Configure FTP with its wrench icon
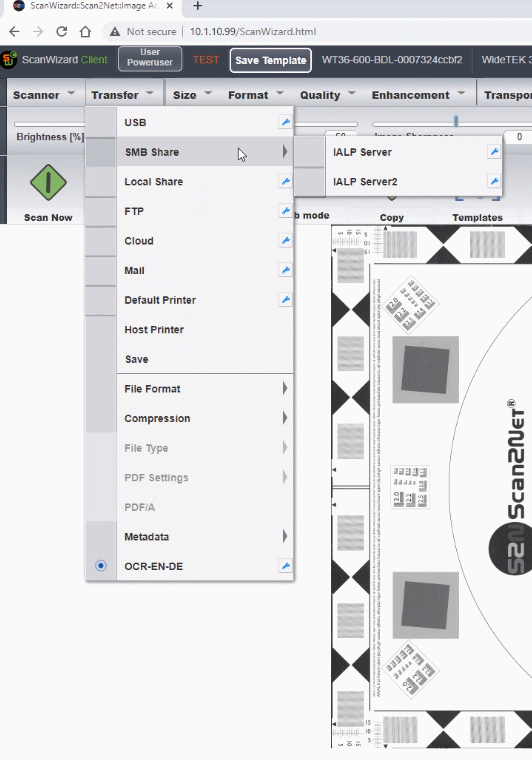The image size is (532, 760). (x=285, y=211)
